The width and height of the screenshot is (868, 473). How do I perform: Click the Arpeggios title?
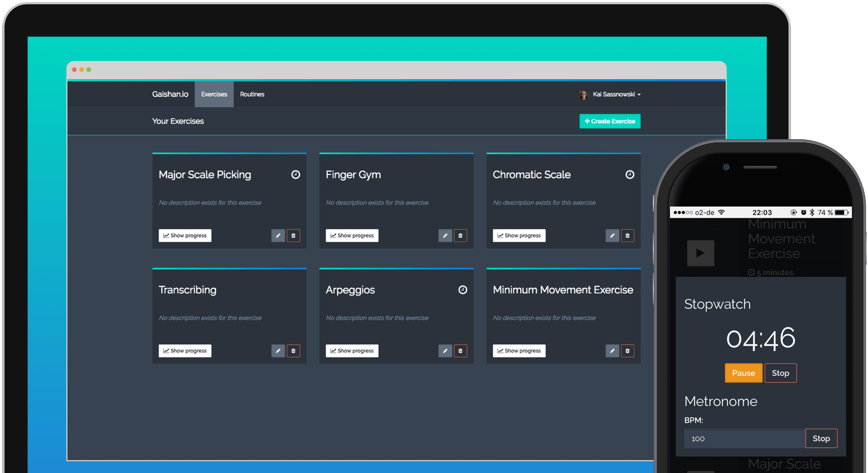point(351,290)
